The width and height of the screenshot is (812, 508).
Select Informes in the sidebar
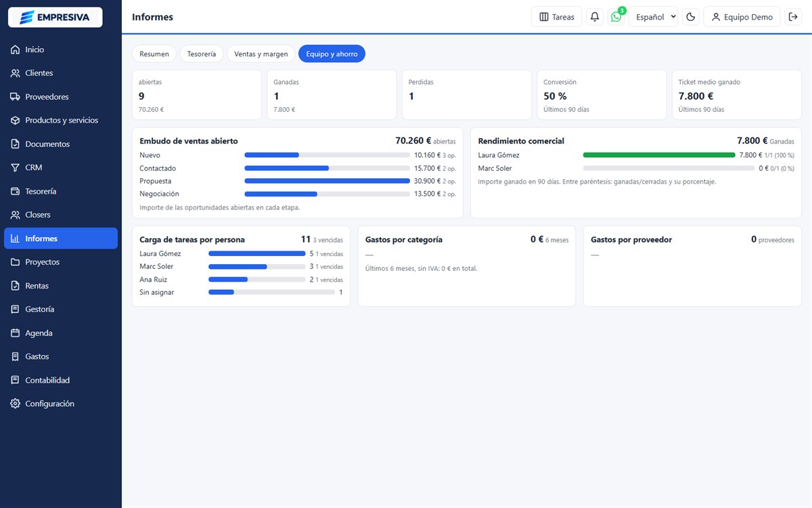click(x=61, y=238)
